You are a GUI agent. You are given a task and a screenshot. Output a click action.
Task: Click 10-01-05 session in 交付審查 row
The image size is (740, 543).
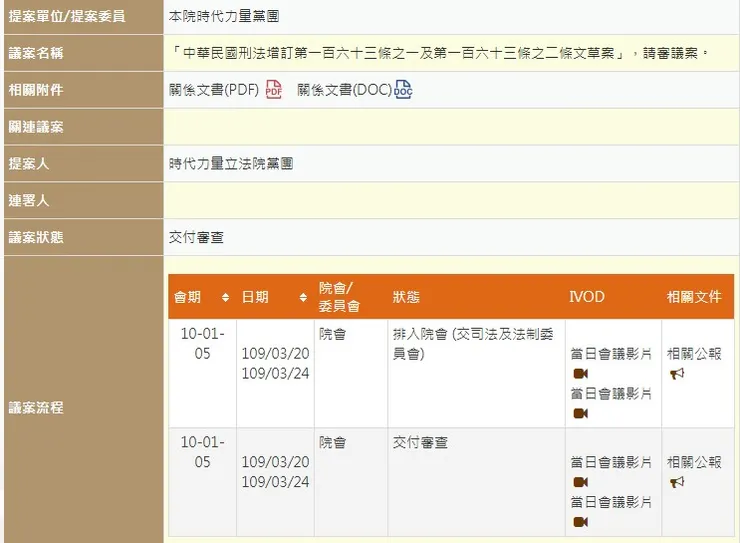pos(202,452)
